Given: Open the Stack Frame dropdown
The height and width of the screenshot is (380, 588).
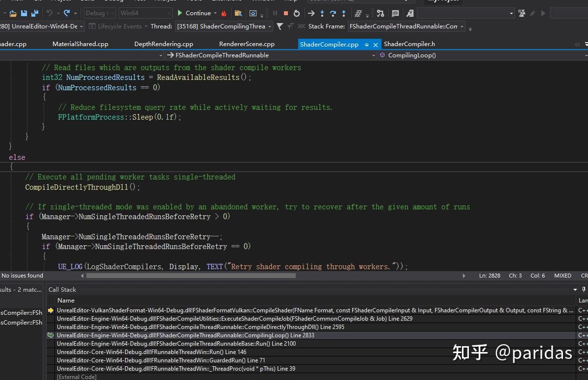Looking at the screenshot, I should pos(461,26).
